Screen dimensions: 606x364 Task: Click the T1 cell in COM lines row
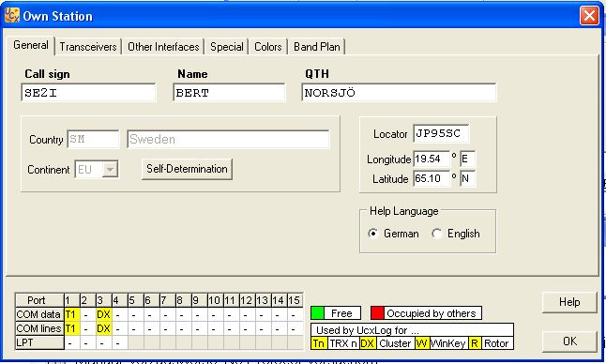[71, 328]
